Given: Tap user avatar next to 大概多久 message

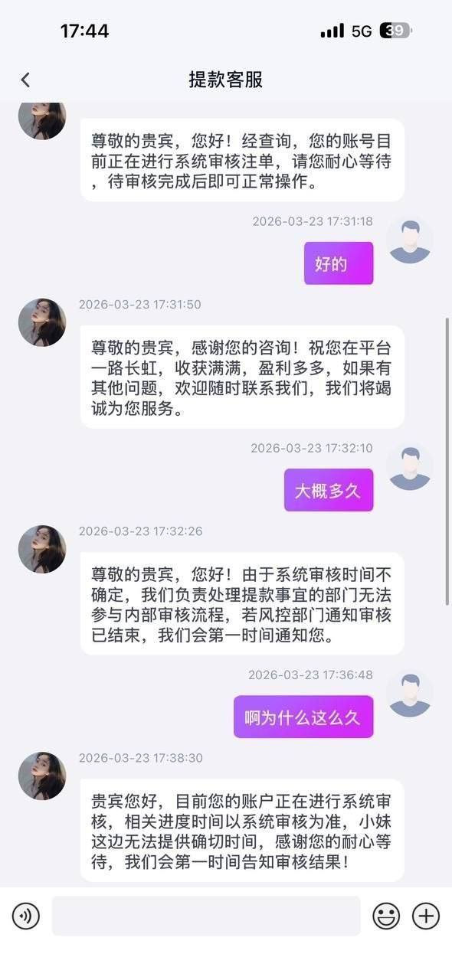Looking at the screenshot, I should click(x=410, y=466).
